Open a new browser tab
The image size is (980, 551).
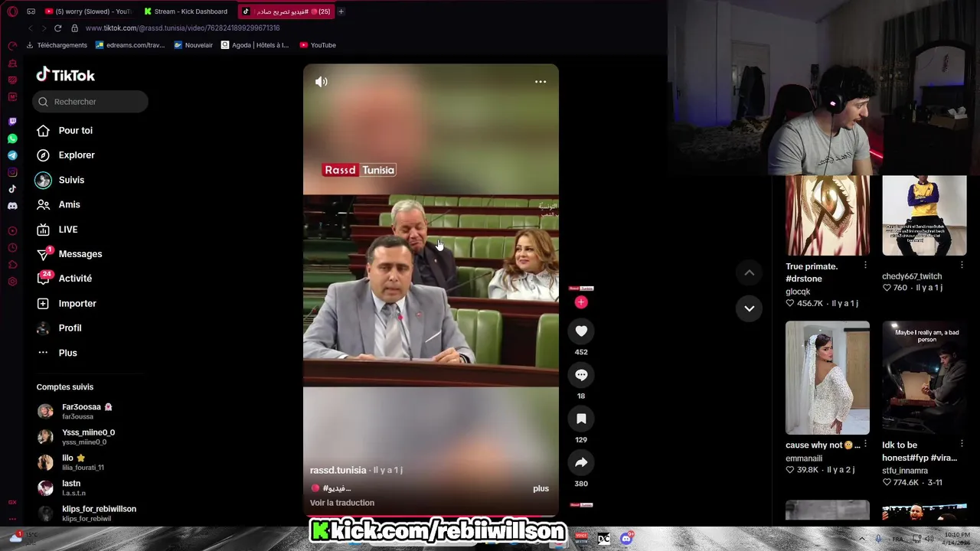341,11
